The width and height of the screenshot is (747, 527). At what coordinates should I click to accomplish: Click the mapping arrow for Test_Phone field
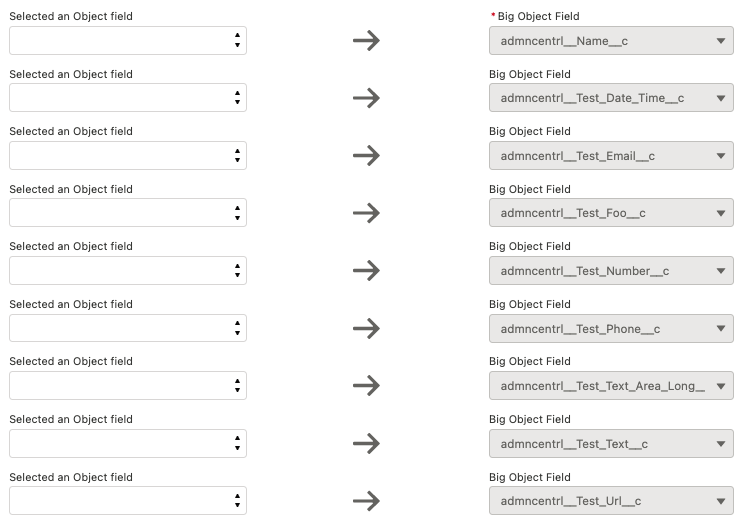point(366,328)
